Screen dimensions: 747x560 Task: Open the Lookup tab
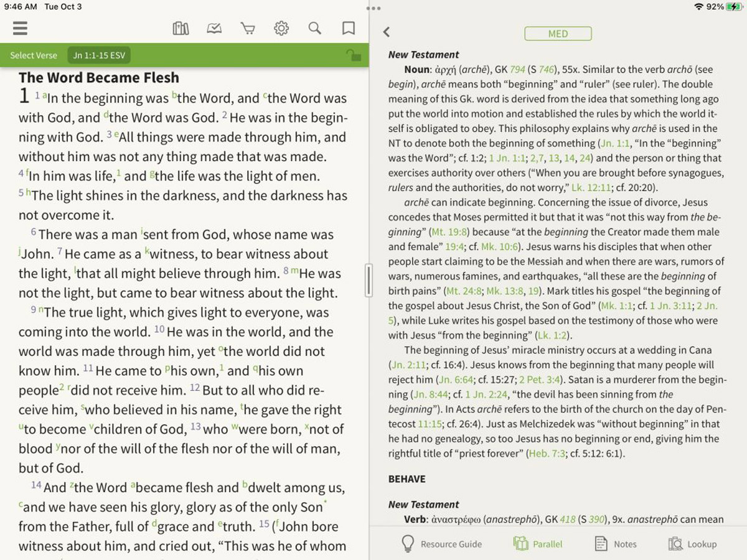[692, 544]
